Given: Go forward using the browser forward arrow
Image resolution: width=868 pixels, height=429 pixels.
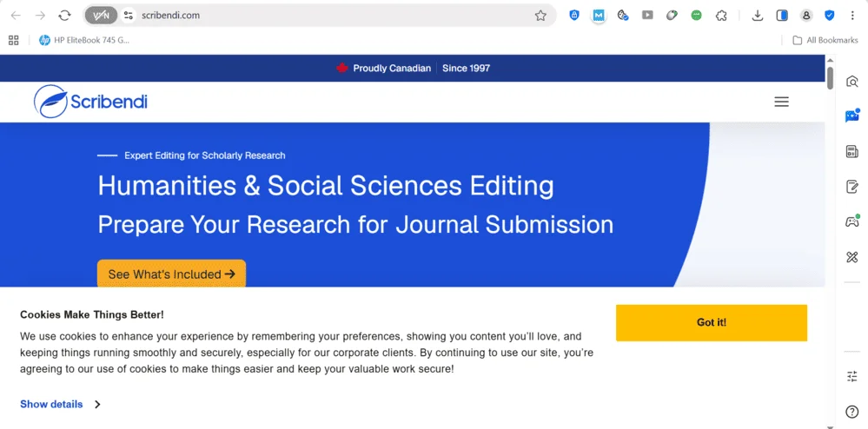Looking at the screenshot, I should [40, 16].
